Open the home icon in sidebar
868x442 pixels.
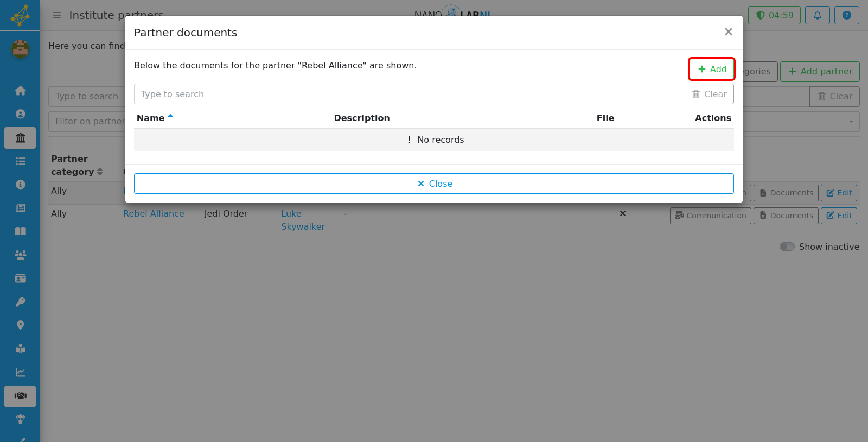(x=20, y=91)
